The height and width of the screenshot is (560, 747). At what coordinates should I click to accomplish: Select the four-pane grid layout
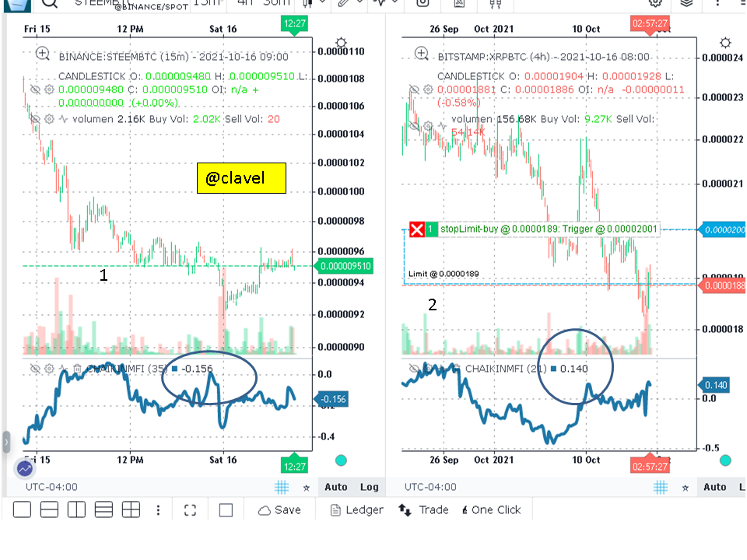click(131, 510)
